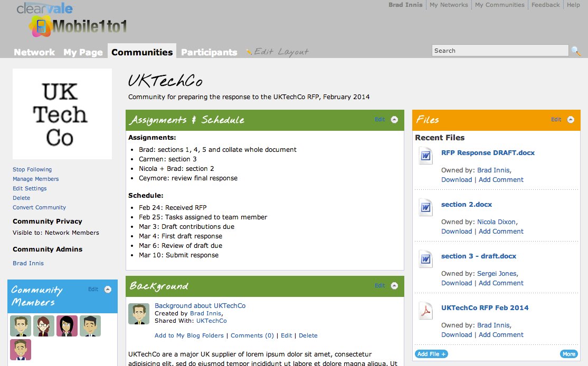The image size is (588, 366).
Task: Open the RFP Response DRAFT.docx file link
Action: (488, 153)
